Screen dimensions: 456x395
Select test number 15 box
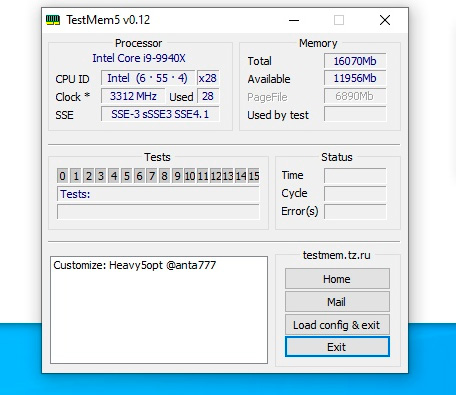(x=254, y=176)
